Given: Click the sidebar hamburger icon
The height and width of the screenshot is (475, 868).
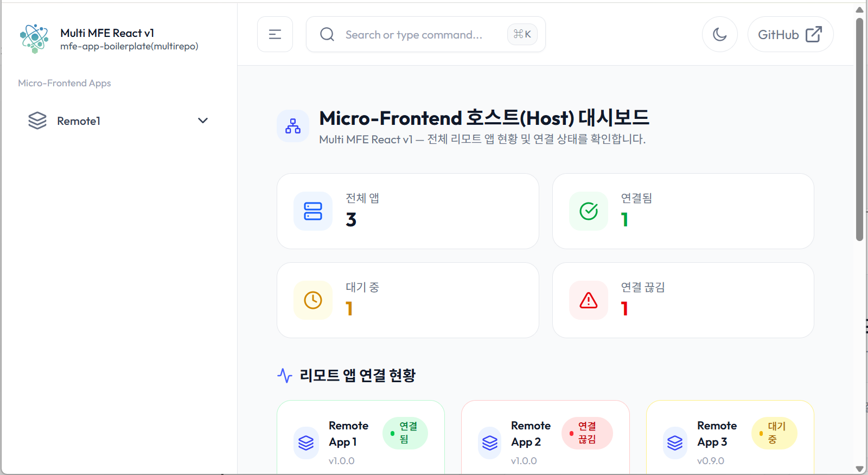Looking at the screenshot, I should (x=275, y=34).
